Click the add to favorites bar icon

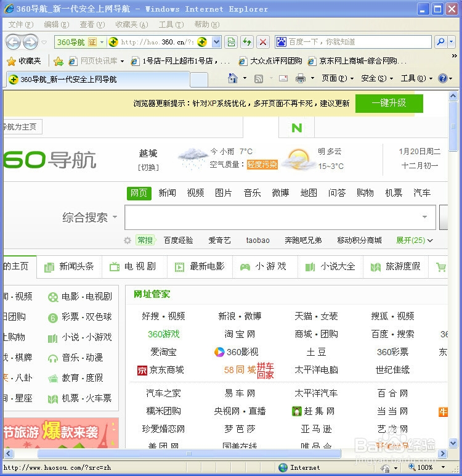(59, 61)
